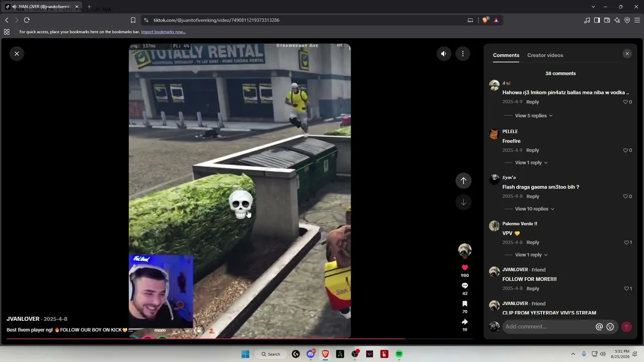Image resolution: width=644 pixels, height=362 pixels.
Task: Switch to the Creator videos tab
Action: [x=545, y=55]
